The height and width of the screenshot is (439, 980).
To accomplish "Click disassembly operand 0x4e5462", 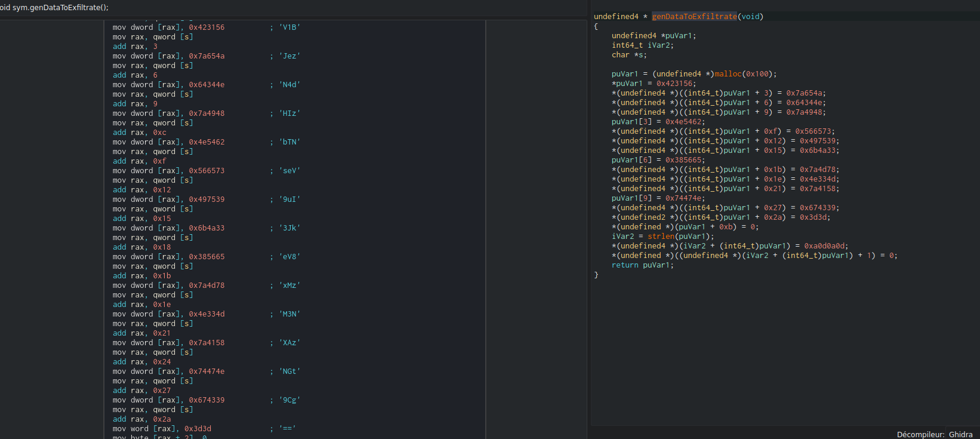I will click(x=207, y=142).
